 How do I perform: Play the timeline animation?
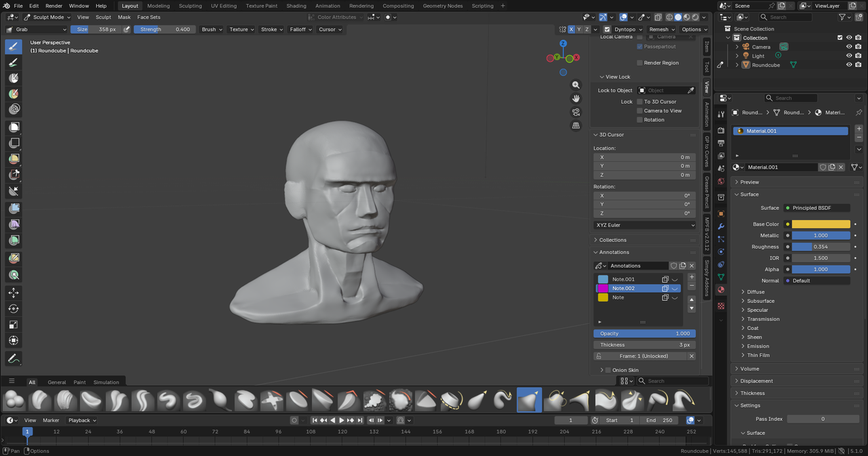point(342,420)
